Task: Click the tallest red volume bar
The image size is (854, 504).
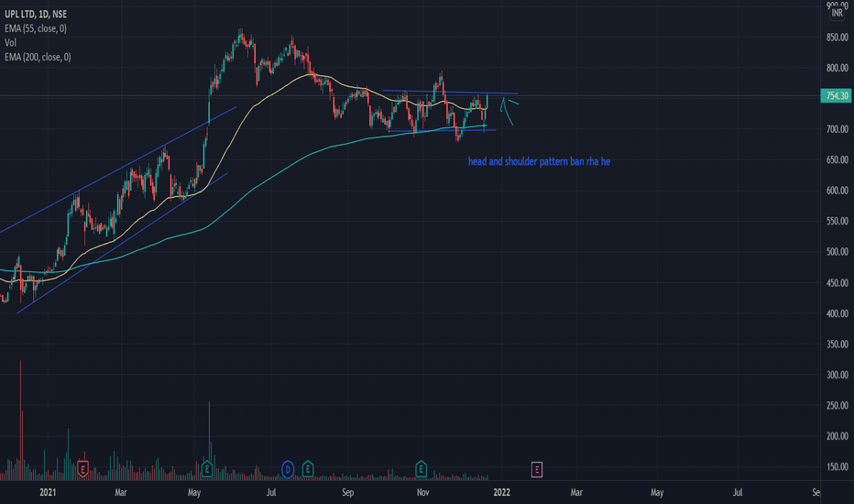Action: pyautogui.click(x=21, y=420)
